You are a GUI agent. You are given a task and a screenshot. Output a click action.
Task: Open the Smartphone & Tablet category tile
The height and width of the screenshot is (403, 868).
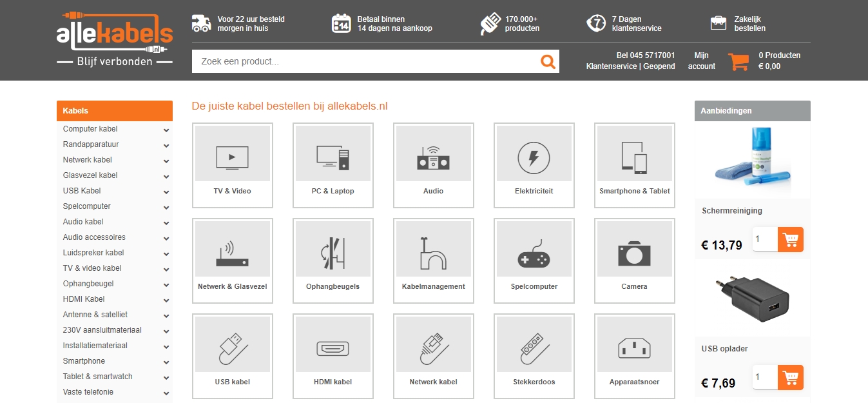click(x=635, y=165)
